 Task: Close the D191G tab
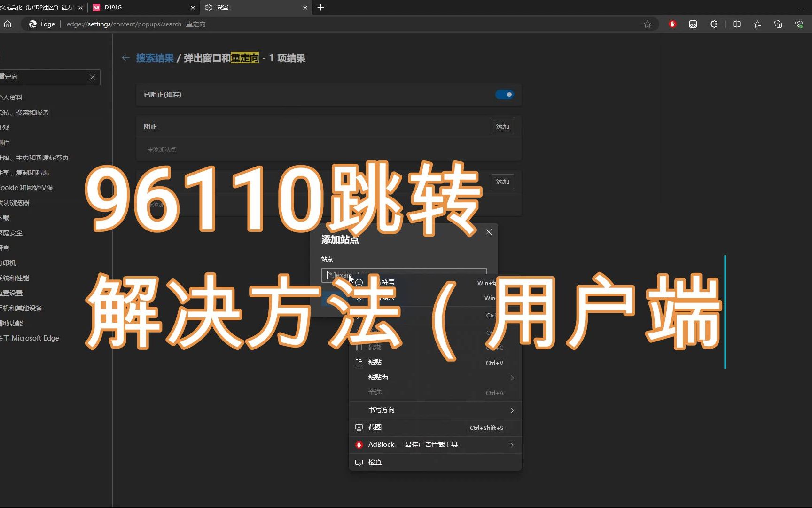click(x=193, y=8)
